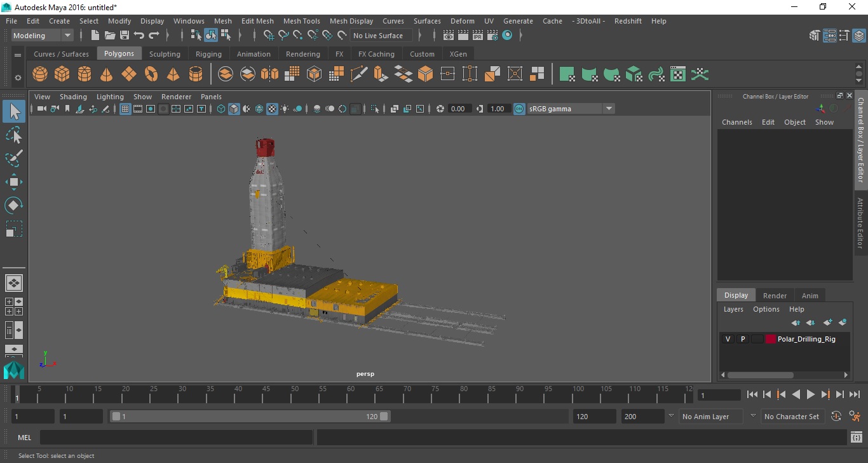868x463 pixels.
Task: Switch to the Rigging shelf tab
Action: [x=208, y=54]
